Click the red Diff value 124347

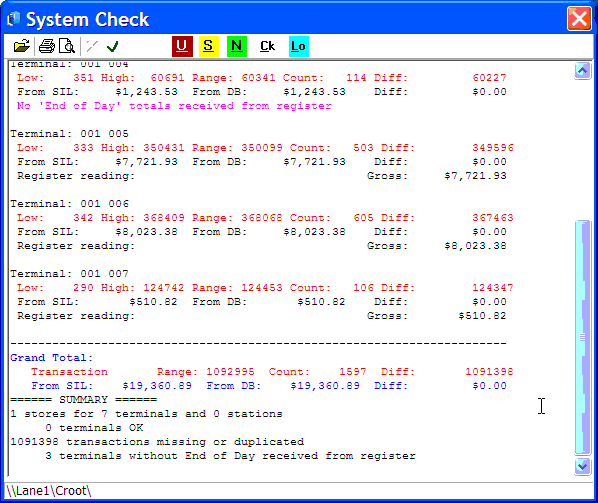[493, 288]
